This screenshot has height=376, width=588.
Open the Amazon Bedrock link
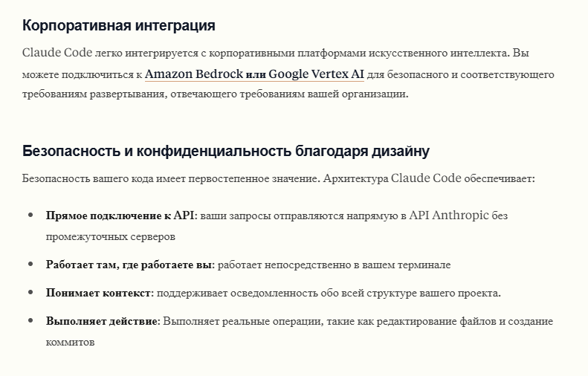pyautogui.click(x=194, y=74)
